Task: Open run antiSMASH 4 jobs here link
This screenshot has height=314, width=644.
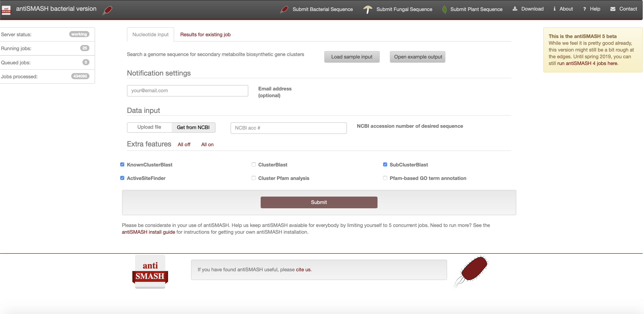Action: coord(587,63)
